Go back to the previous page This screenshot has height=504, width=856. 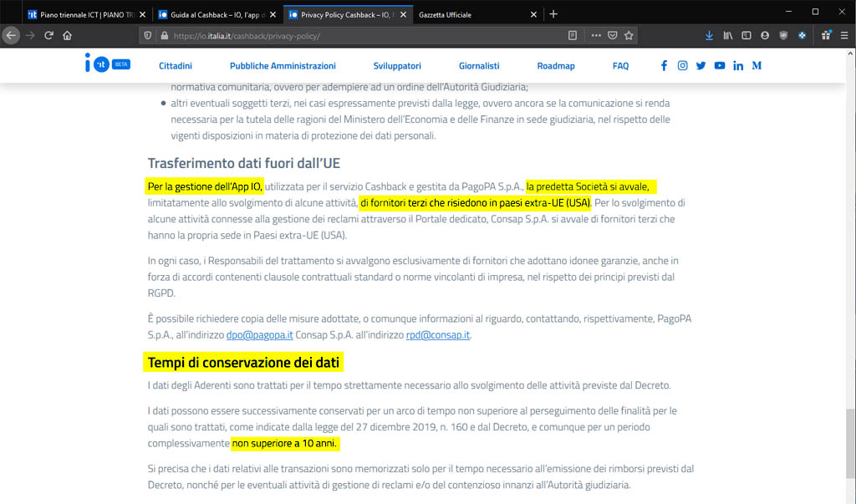coord(11,35)
